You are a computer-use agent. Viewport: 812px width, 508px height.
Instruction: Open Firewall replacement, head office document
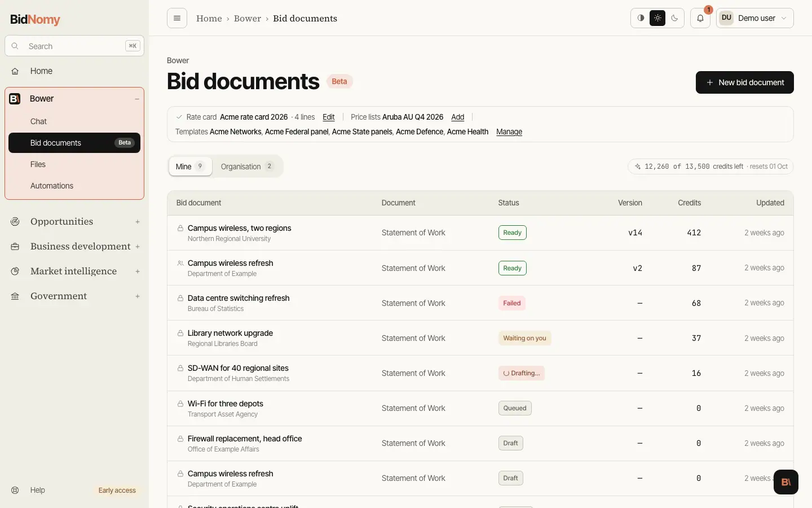point(245,439)
